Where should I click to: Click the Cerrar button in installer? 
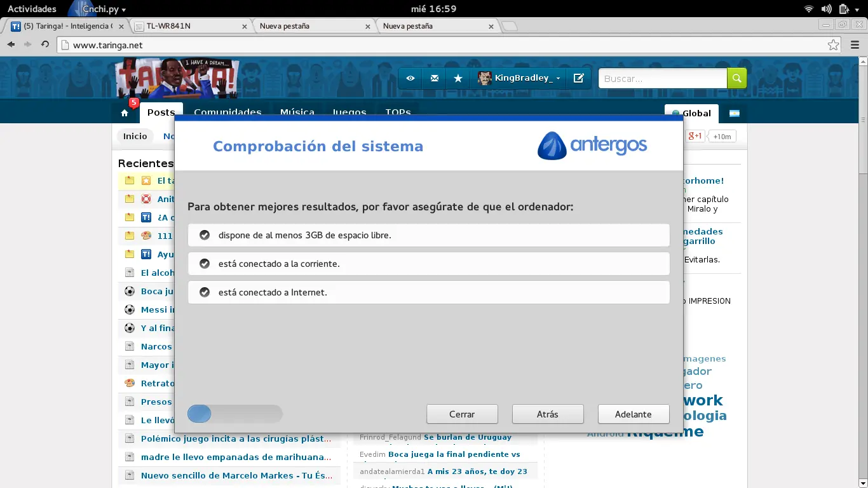pos(462,414)
